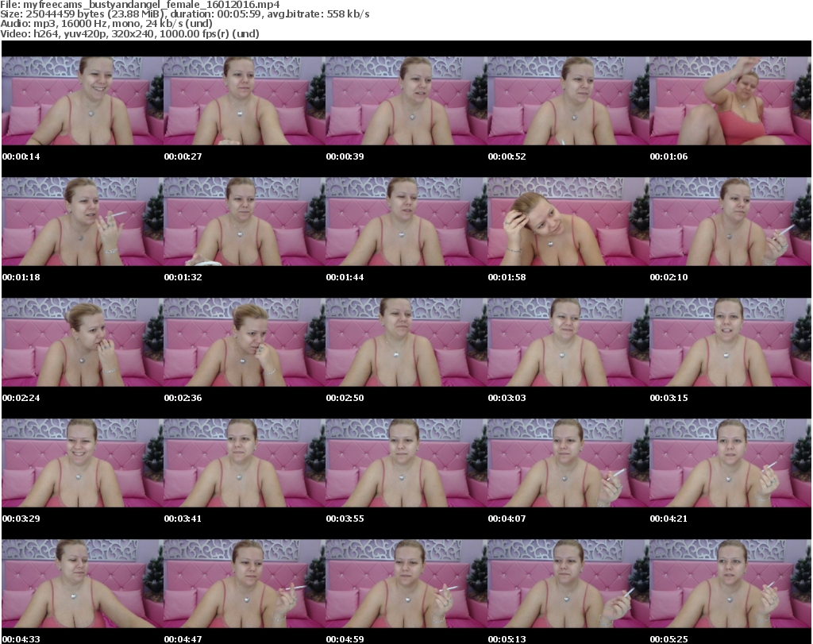The image size is (813, 644).
Task: Click the frame image at 00:03:55
Action: (x=406, y=463)
